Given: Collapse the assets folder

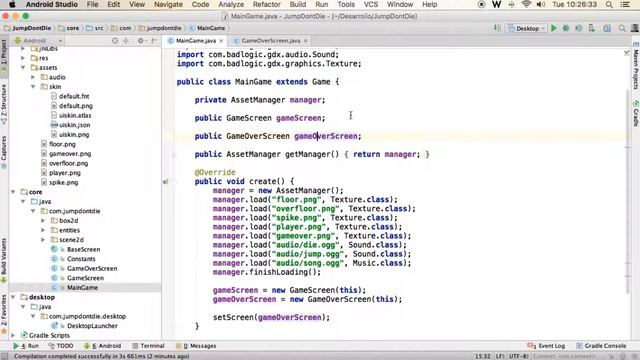Looking at the screenshot, I should point(23,67).
